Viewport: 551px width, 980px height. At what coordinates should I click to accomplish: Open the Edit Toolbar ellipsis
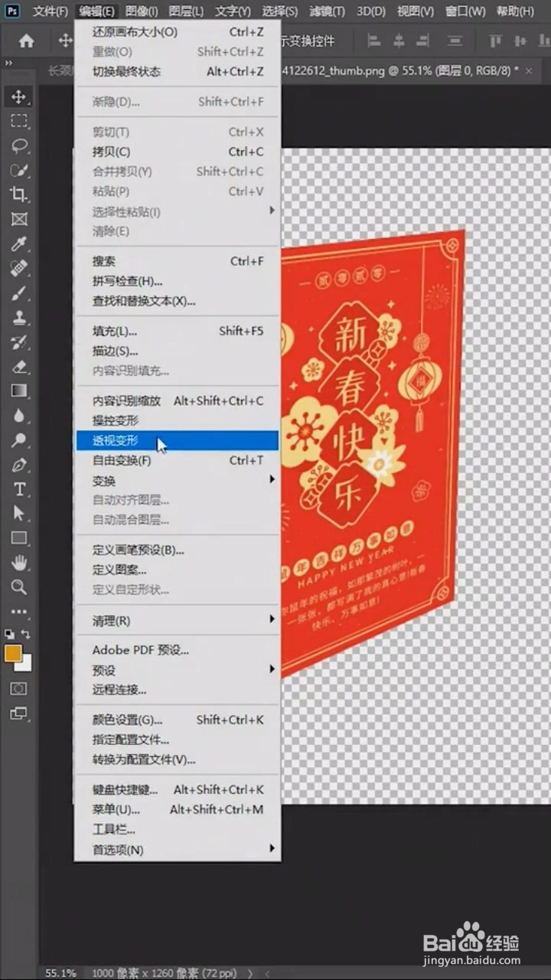19,612
